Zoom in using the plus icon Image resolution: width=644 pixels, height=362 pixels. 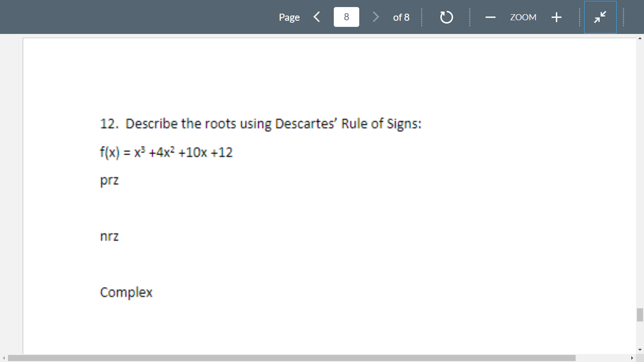pos(556,17)
